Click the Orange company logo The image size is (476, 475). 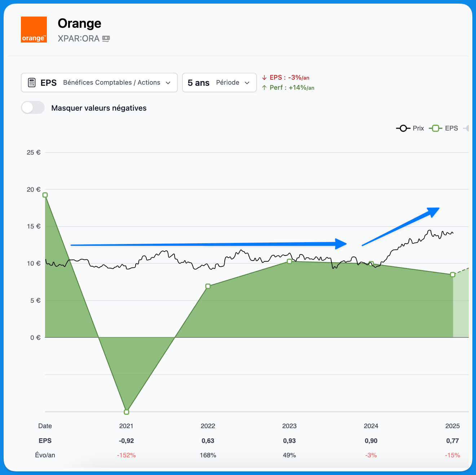click(34, 30)
